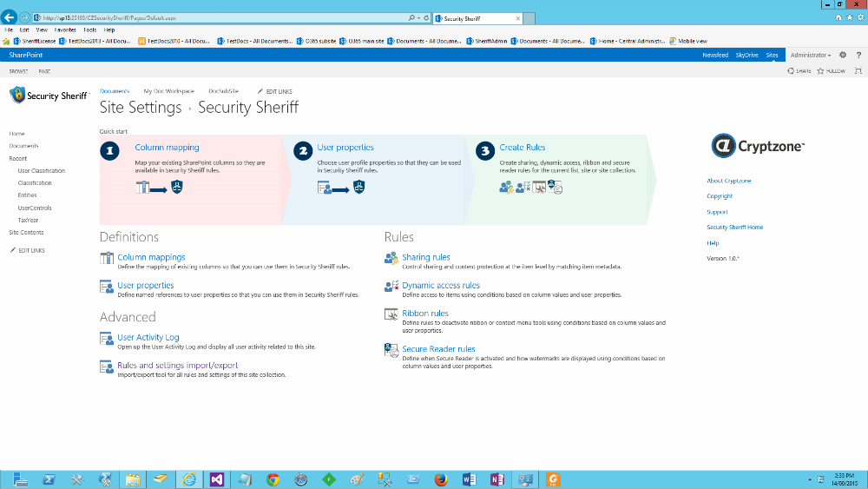
Task: Click the Focus on Content icon
Action: pyautogui.click(x=858, y=71)
